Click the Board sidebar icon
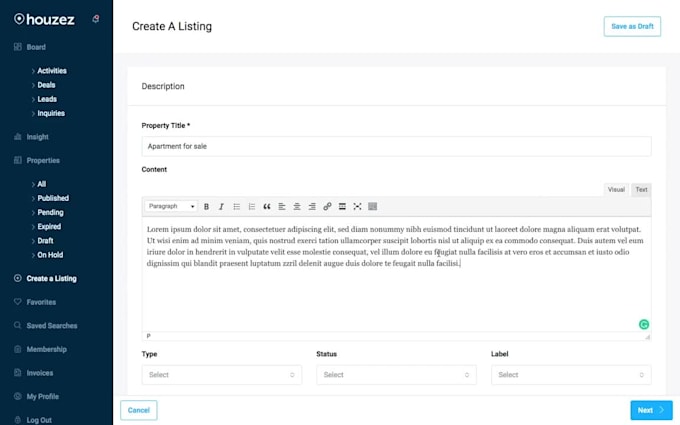This screenshot has width=680, height=425. [x=17, y=47]
